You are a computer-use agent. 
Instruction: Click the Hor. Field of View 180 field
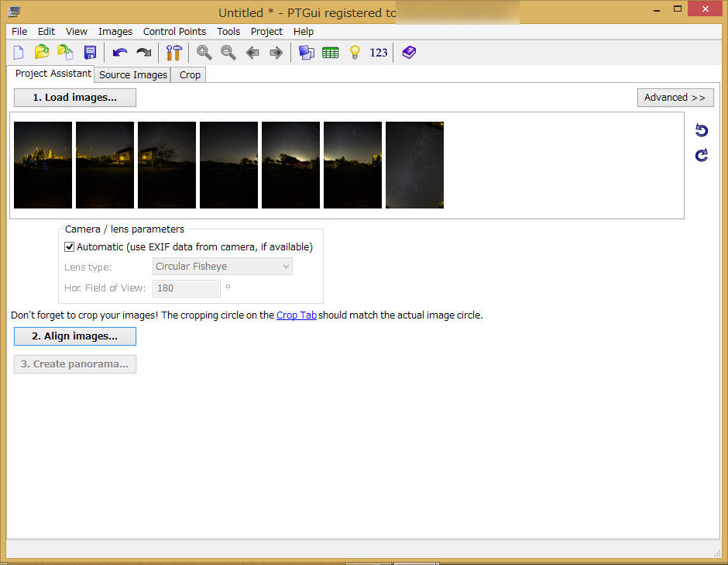186,288
